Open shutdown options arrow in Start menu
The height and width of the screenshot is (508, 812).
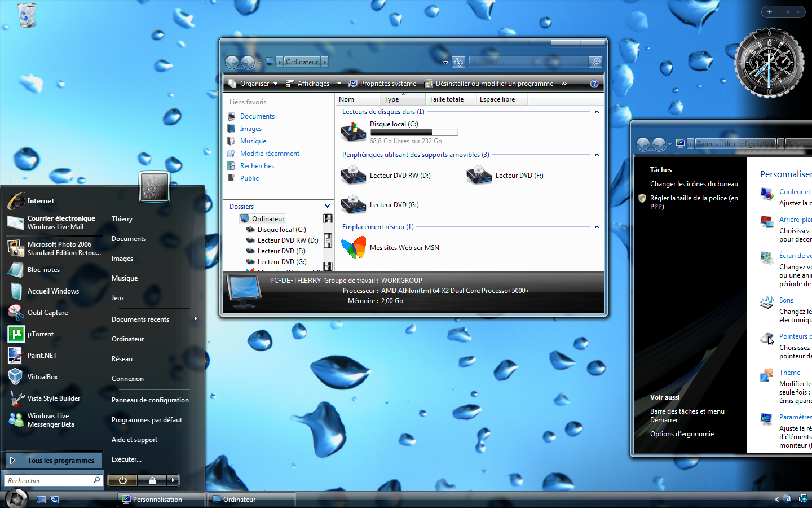pos(173,480)
